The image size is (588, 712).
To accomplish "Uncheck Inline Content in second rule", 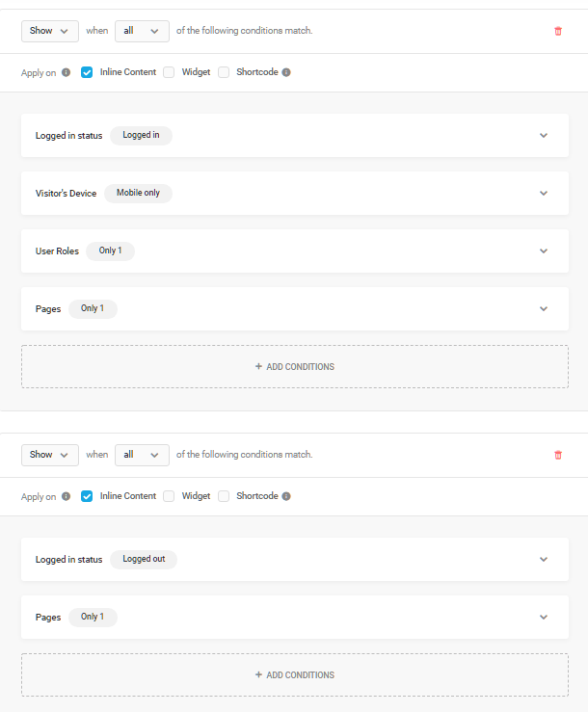I will [x=87, y=496].
